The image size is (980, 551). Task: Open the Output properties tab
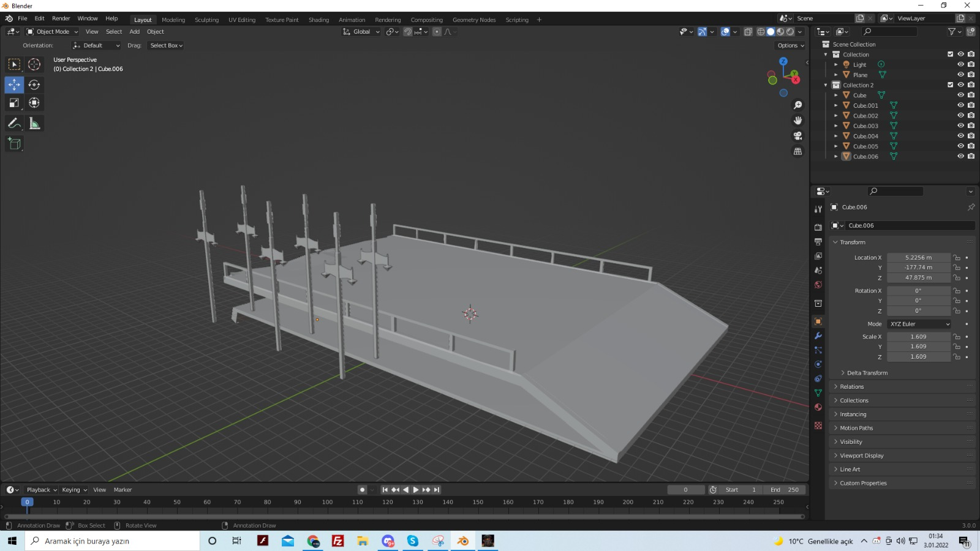tap(818, 242)
